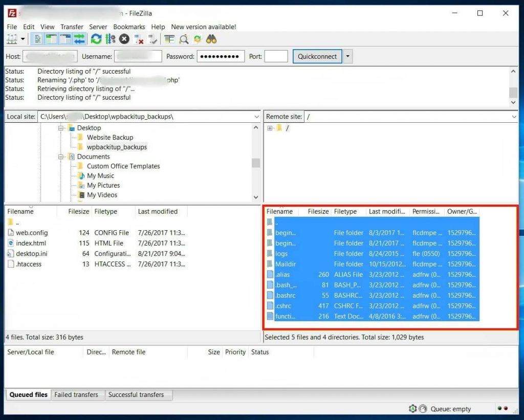Open the Site Manager dropdown arrow
The width and height of the screenshot is (524, 420).
(23, 39)
